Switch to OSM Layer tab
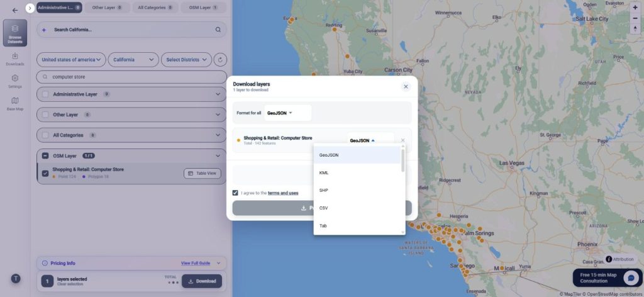The height and width of the screenshot is (297, 644). coord(203,8)
